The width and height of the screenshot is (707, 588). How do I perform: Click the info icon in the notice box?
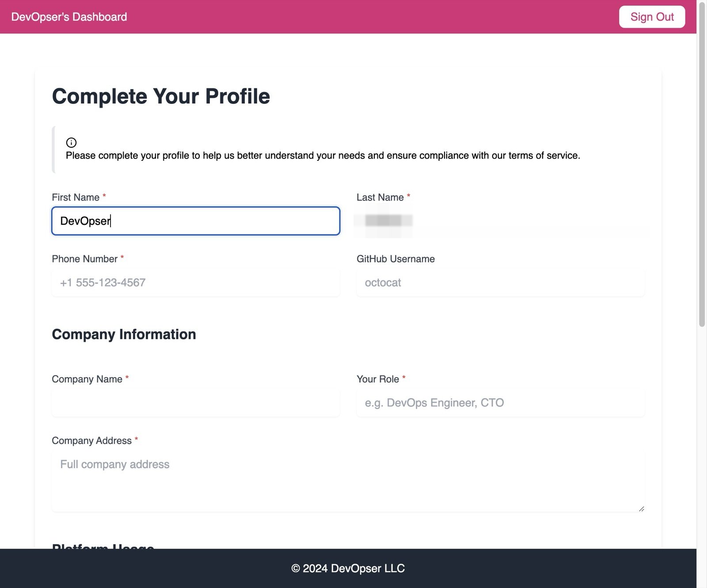(71, 142)
